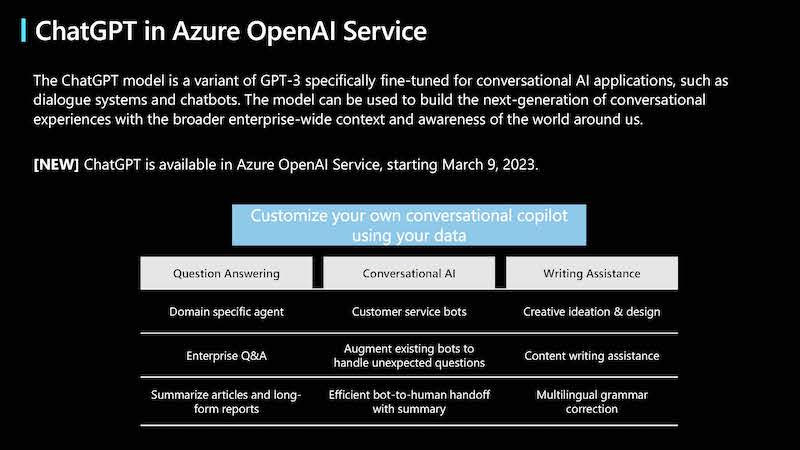Click the black divider between Conversational AI and Writing Assistance

(x=501, y=273)
